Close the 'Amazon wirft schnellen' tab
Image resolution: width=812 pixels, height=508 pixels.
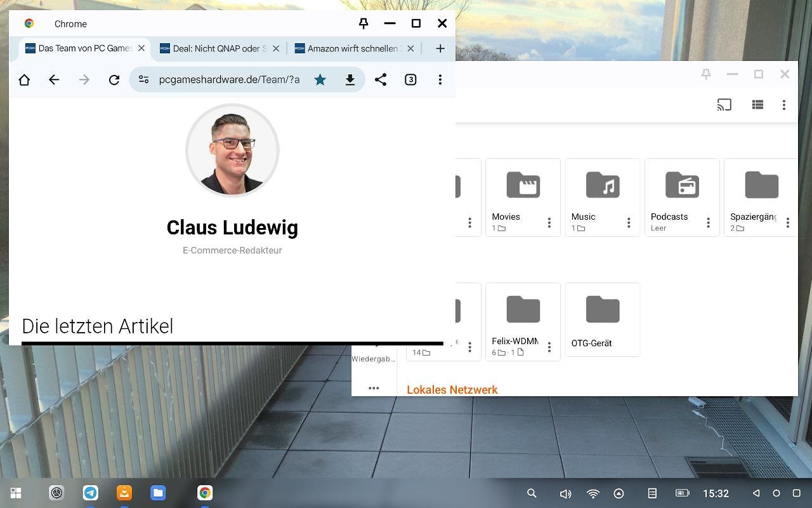[x=410, y=48]
